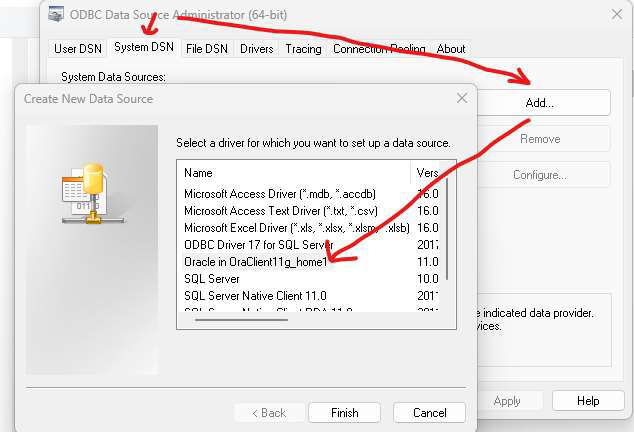Open the System DSN tab
The image size is (634, 432).
click(x=145, y=47)
